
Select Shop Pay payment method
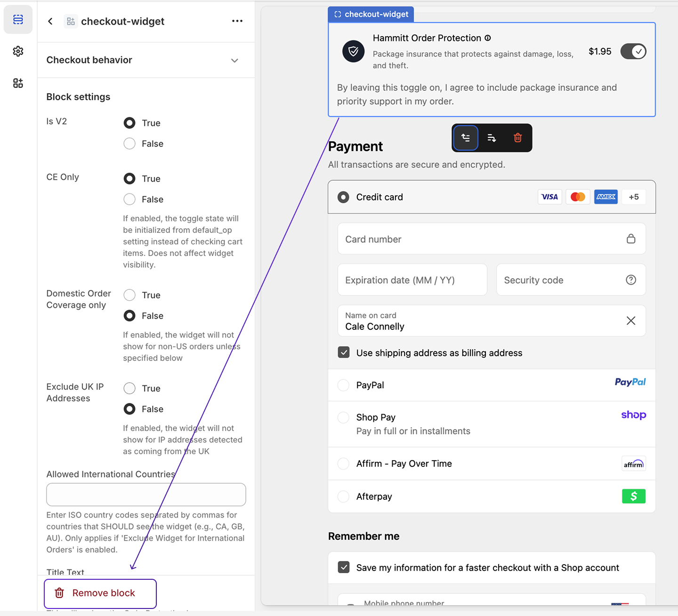(344, 417)
